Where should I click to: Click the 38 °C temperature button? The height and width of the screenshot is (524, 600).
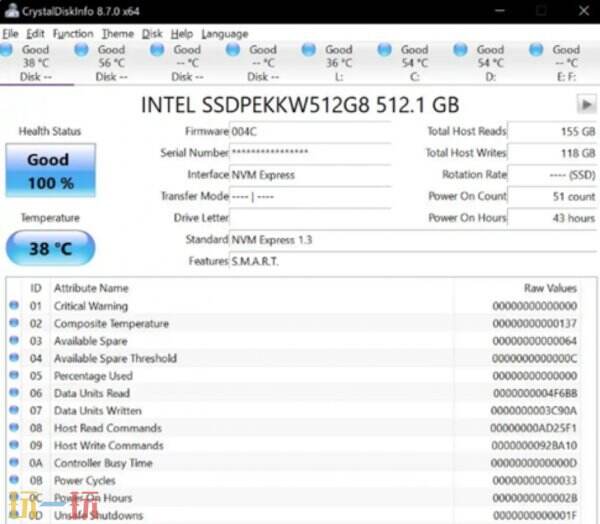click(51, 248)
